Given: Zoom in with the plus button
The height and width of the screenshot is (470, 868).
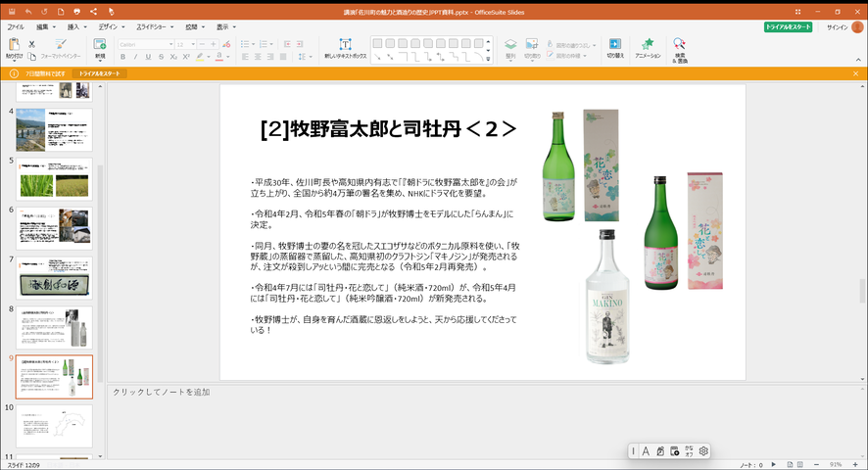Looking at the screenshot, I should coord(855,464).
